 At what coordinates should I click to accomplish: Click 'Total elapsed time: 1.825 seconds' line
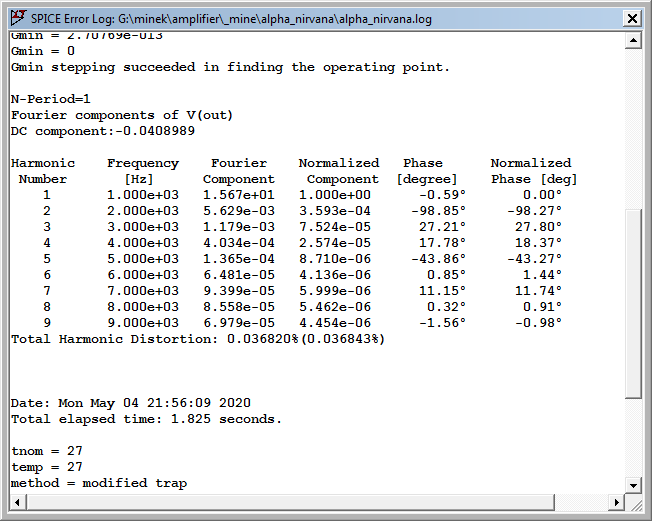[146, 419]
